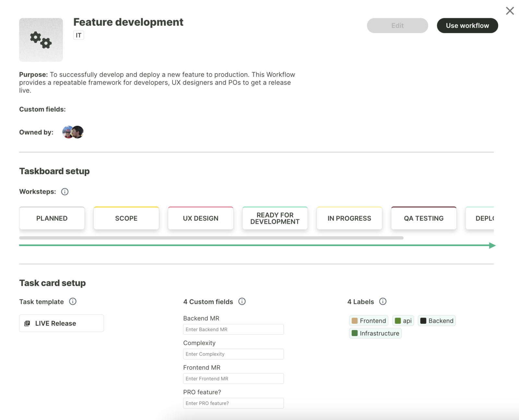Click info icon beside 4 Custom fields
Screen dimensions: 519x420
click(x=242, y=302)
